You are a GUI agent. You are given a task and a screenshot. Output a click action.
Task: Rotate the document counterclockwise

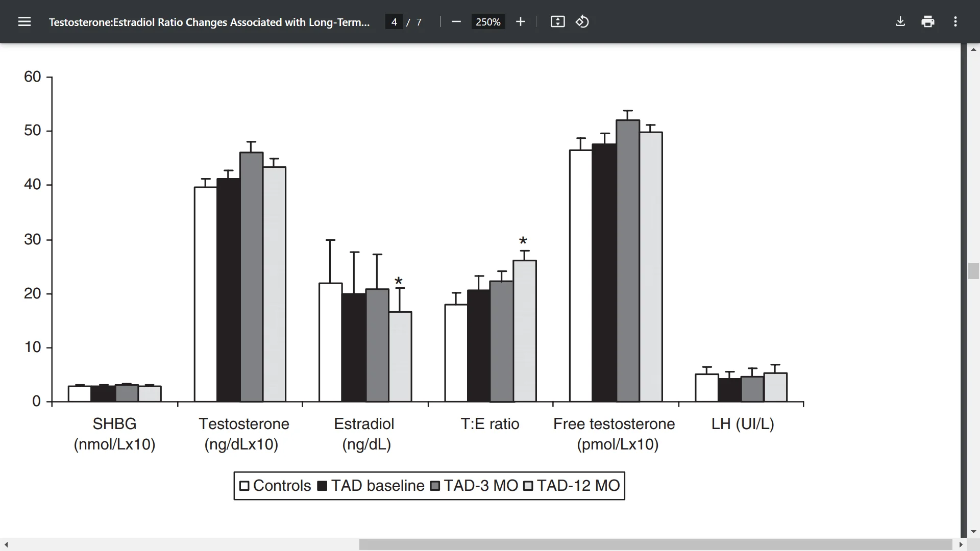coord(582,21)
